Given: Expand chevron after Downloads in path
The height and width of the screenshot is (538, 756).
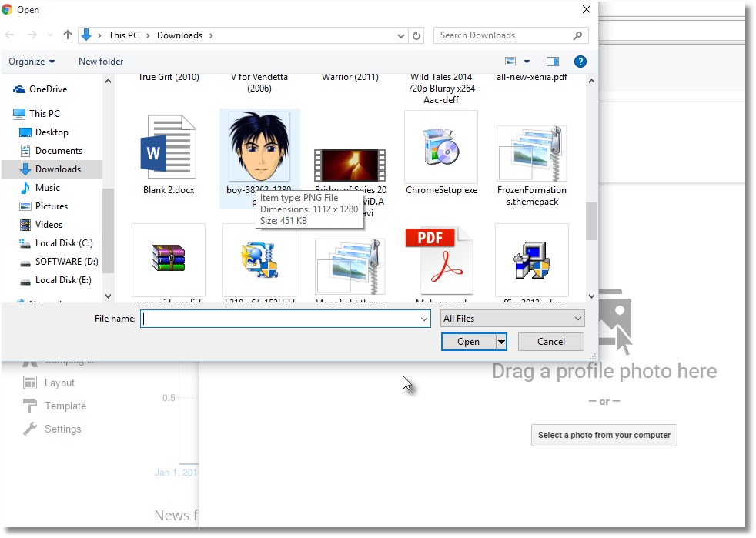Looking at the screenshot, I should tap(211, 35).
